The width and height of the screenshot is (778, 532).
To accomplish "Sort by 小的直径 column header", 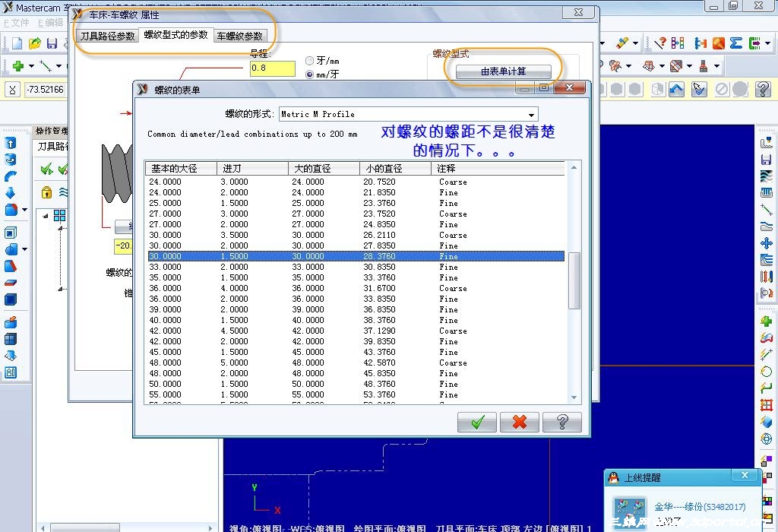I will click(x=395, y=168).
